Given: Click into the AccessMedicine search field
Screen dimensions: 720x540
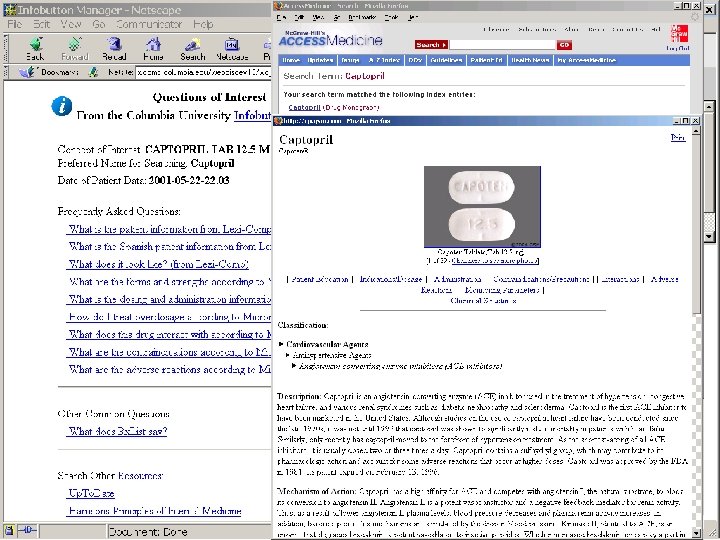Looking at the screenshot, I should coord(502,45).
